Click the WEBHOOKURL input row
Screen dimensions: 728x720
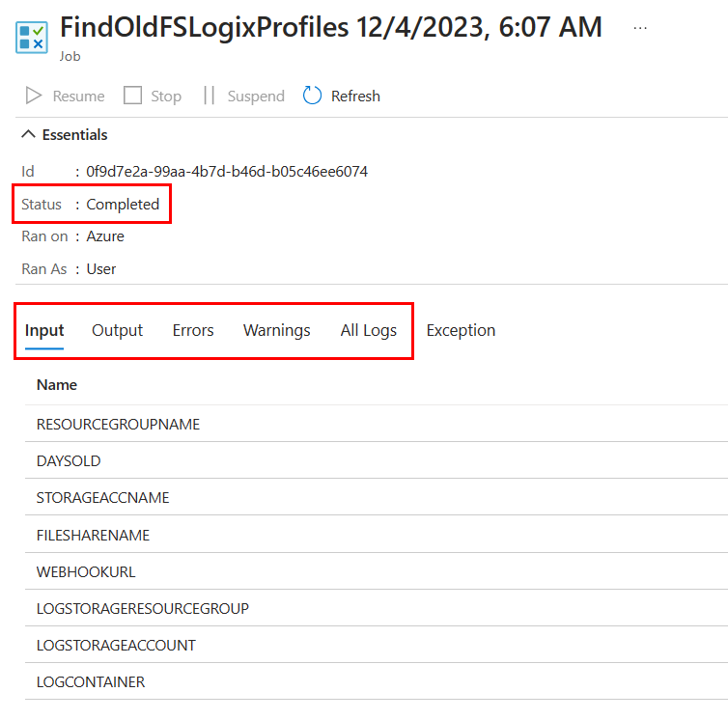click(x=86, y=571)
